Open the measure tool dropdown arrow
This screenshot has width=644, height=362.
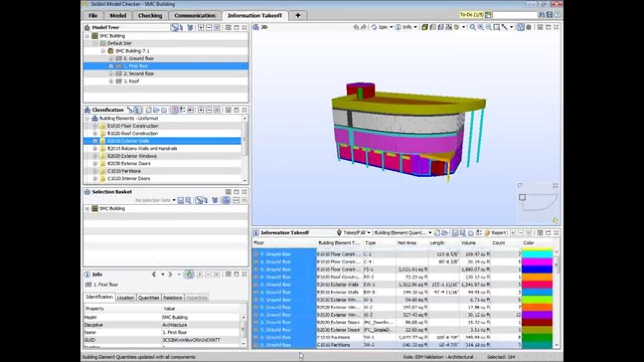512,27
